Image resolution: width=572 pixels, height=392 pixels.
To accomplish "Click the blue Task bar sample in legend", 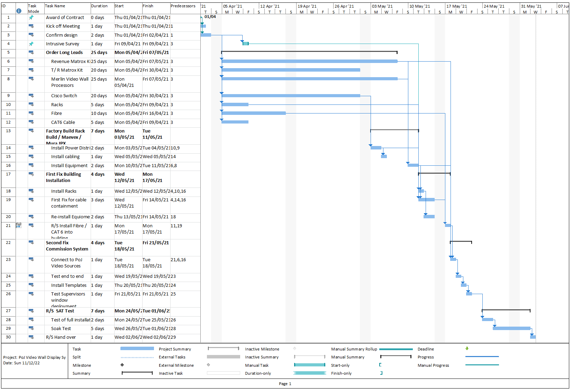I will pos(137,348).
